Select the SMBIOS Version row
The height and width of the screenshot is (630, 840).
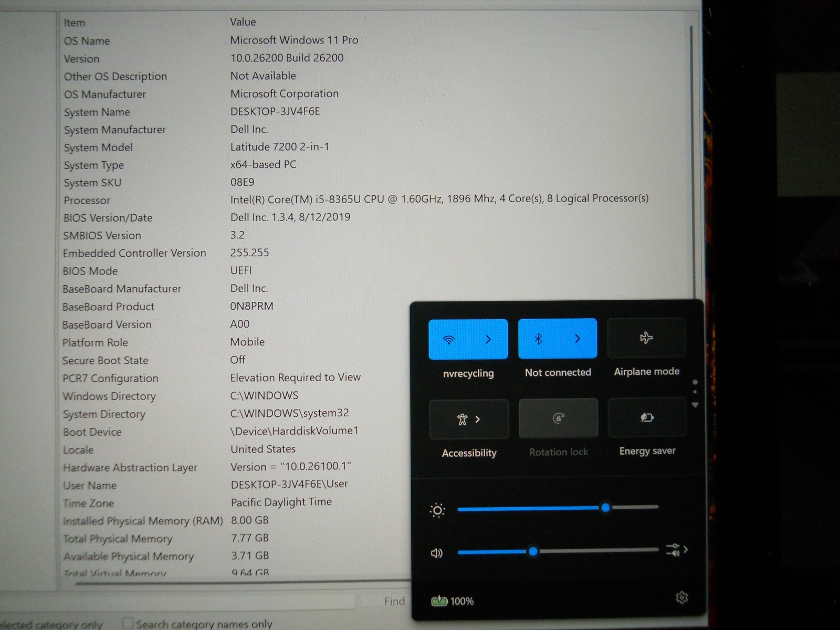point(102,236)
